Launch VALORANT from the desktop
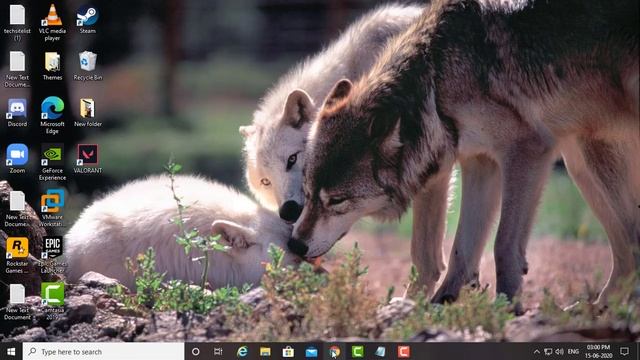 88,158
